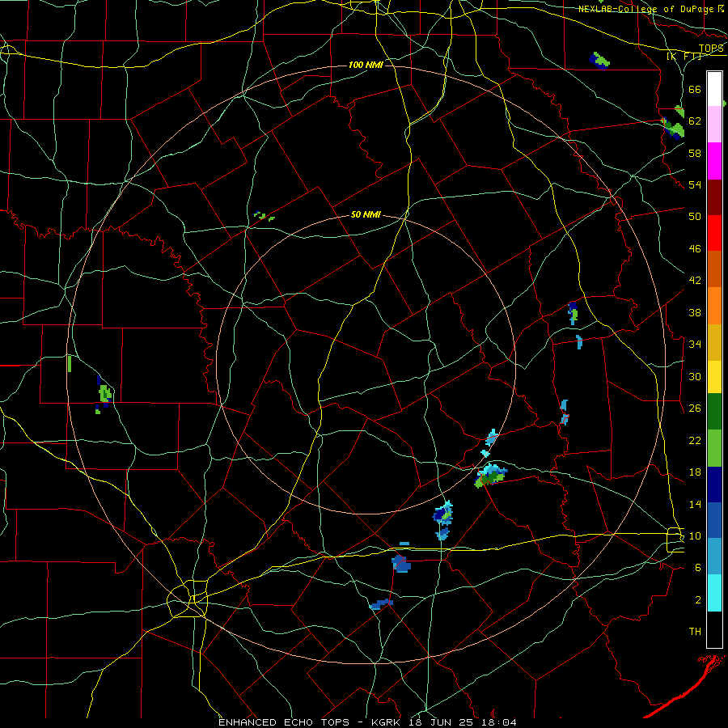The height and width of the screenshot is (728, 728).
Task: Click legend value "38"
Action: [x=695, y=312]
